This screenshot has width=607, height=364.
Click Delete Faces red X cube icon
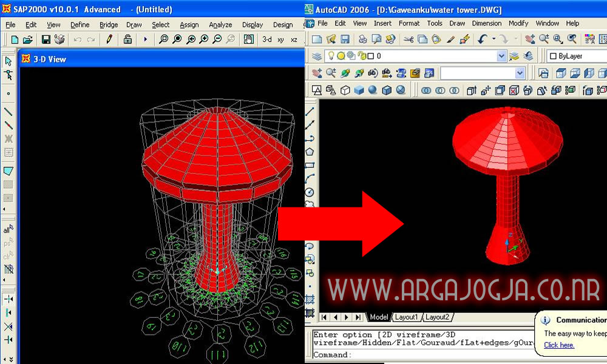coord(514,90)
